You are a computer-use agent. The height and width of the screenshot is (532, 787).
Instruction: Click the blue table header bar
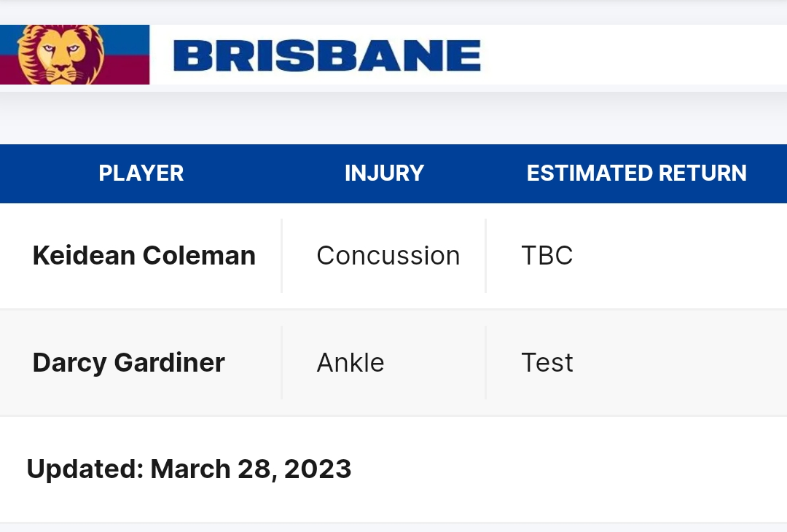point(393,173)
